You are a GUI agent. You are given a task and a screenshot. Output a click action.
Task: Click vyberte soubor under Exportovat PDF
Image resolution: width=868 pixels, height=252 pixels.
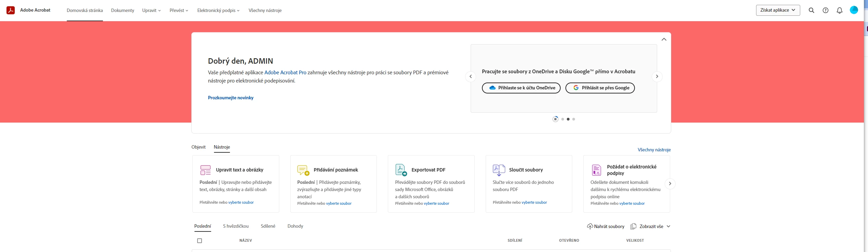[x=436, y=204]
